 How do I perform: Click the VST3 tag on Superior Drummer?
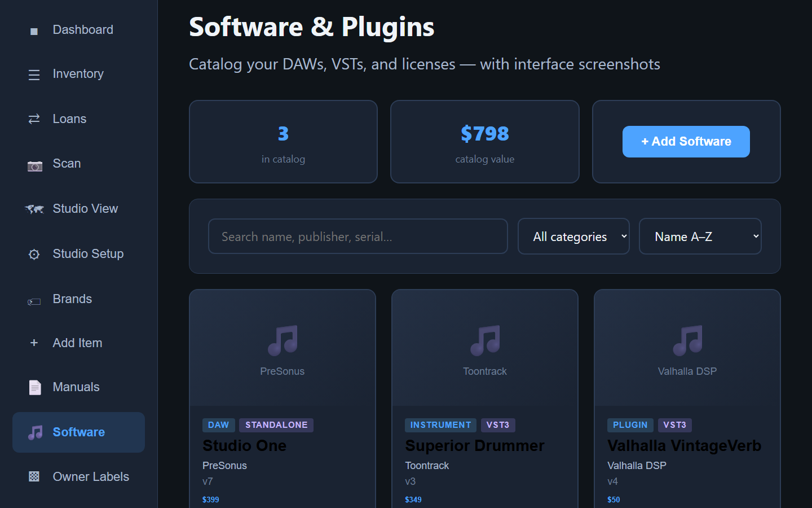point(498,425)
